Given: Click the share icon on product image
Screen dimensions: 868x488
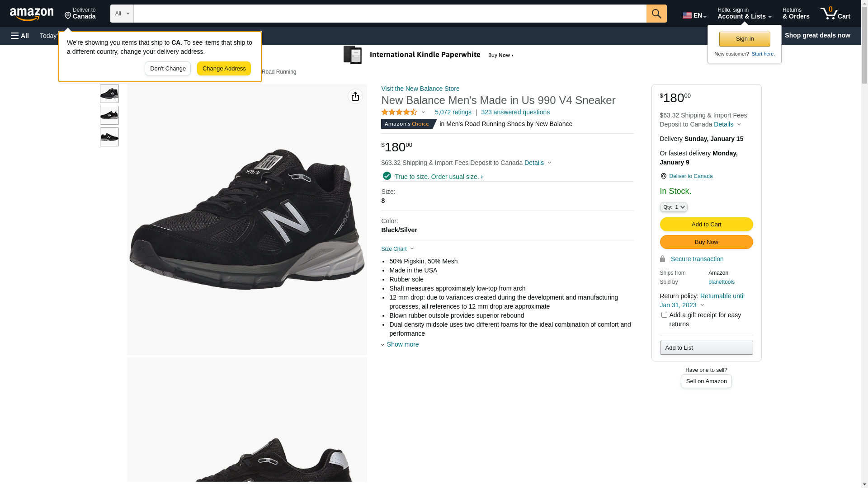Looking at the screenshot, I should click(x=355, y=96).
